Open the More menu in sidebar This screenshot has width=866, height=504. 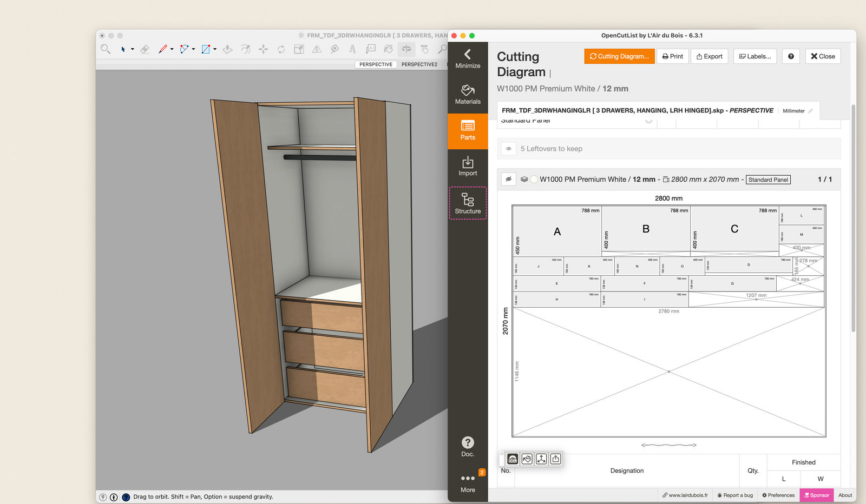[468, 483]
